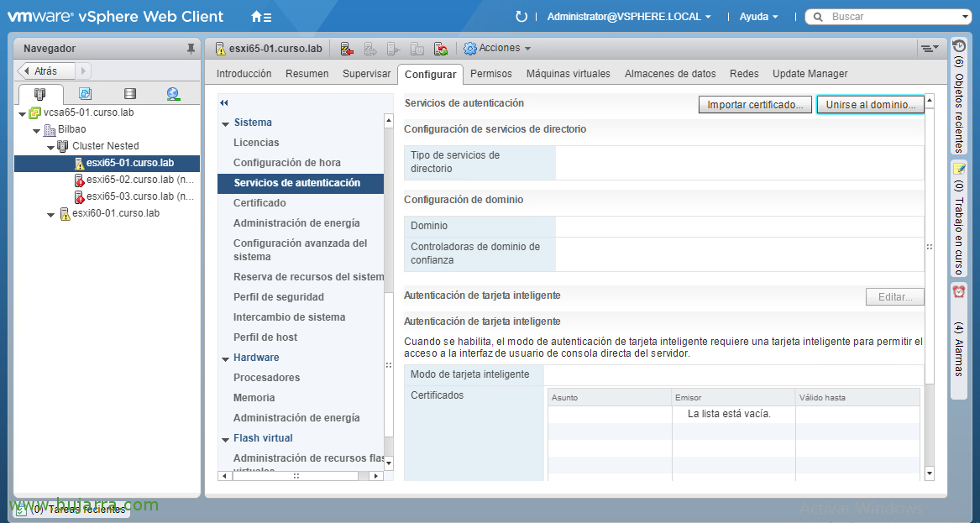
Task: Click the Unirse al dominio button
Action: coord(870,105)
